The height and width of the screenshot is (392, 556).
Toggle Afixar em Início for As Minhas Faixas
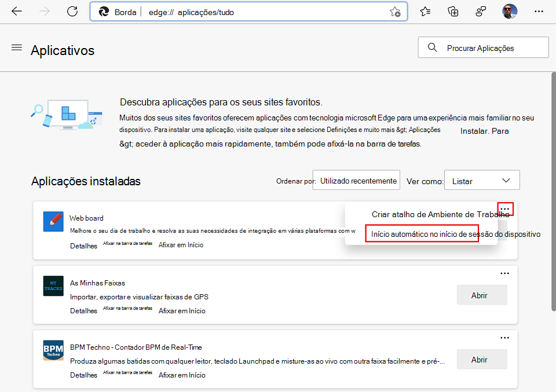pos(181,310)
